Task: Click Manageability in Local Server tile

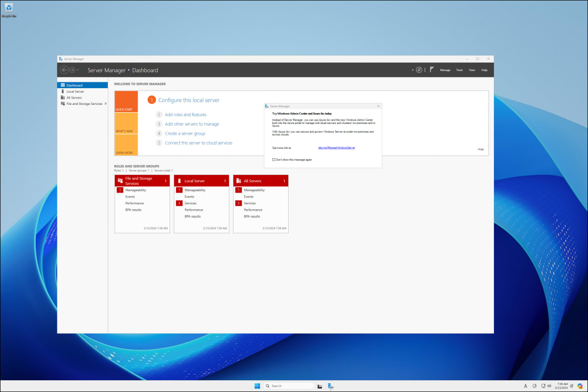Action: 195,190
